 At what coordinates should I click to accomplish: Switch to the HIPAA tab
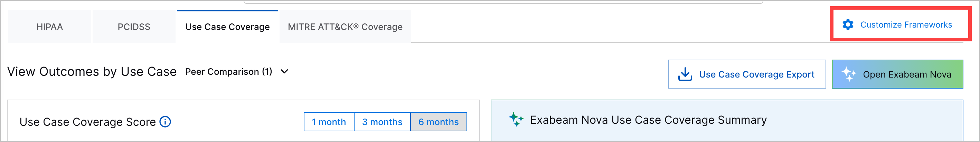click(x=49, y=27)
